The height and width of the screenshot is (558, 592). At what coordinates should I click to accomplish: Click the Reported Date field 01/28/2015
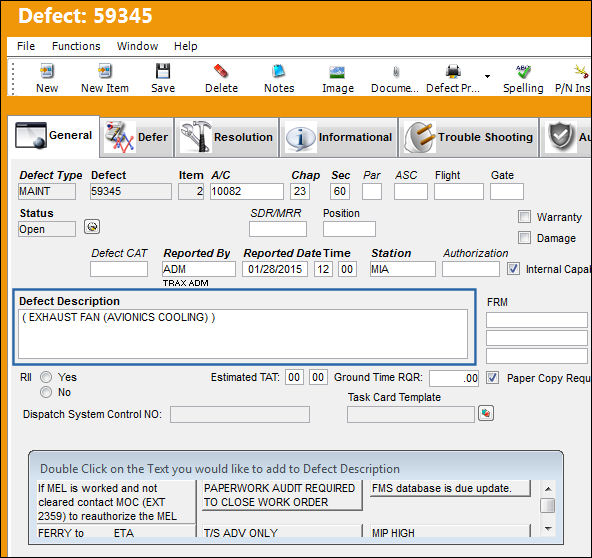tap(275, 269)
